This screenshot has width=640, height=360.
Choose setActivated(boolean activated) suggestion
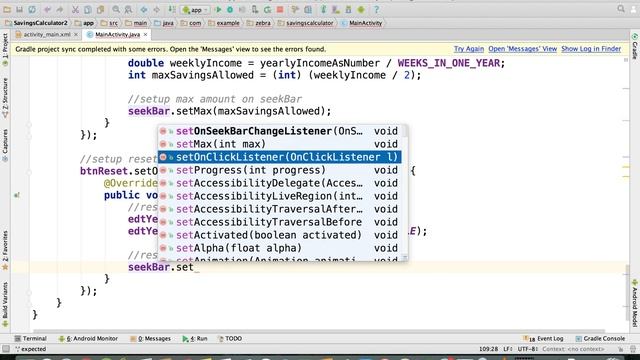[280, 235]
